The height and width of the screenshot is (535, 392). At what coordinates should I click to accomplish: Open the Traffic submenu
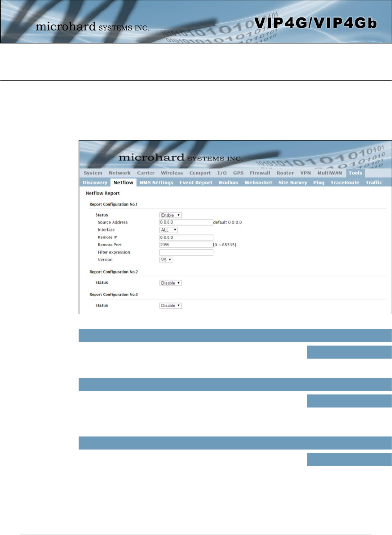pyautogui.click(x=374, y=183)
